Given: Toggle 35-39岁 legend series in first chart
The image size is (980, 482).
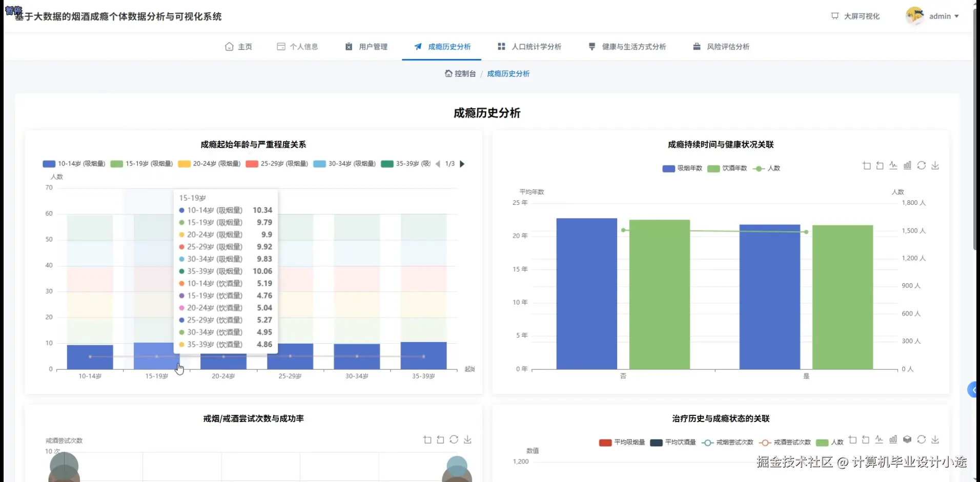Looking at the screenshot, I should pyautogui.click(x=406, y=164).
